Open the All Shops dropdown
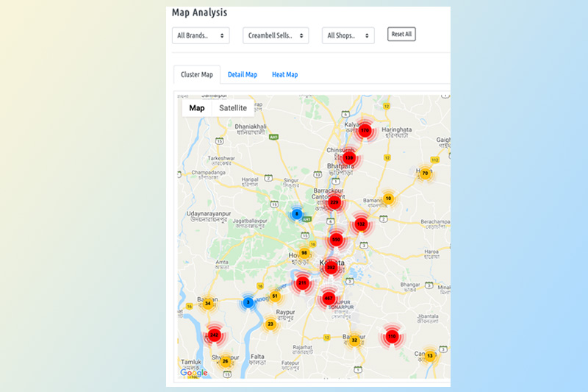This screenshot has height=392, width=588. coord(348,35)
